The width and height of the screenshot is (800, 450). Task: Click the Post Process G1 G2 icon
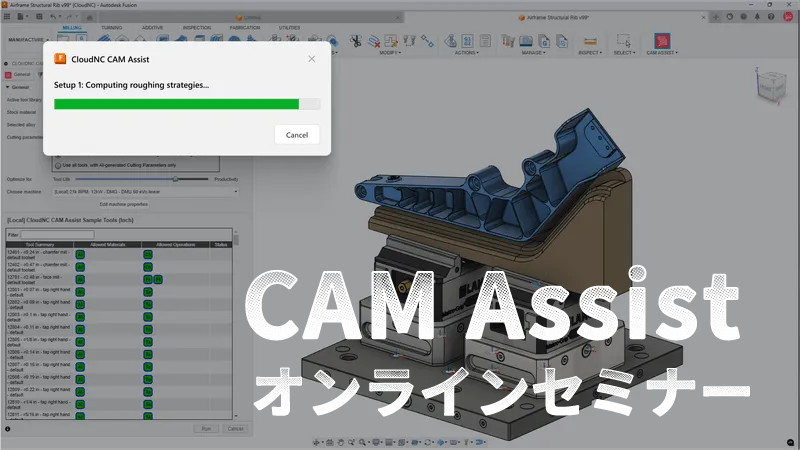pyautogui.click(x=467, y=41)
